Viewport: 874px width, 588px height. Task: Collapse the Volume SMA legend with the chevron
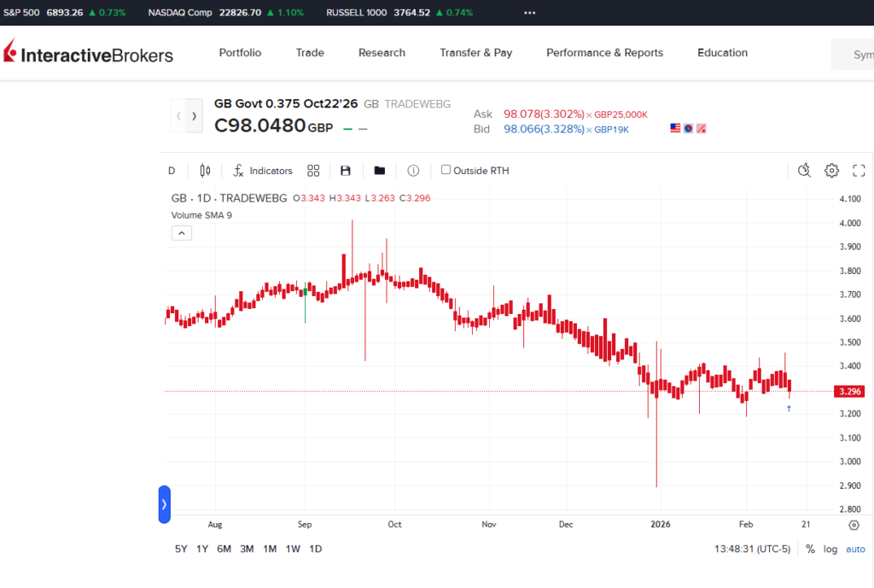(x=181, y=232)
